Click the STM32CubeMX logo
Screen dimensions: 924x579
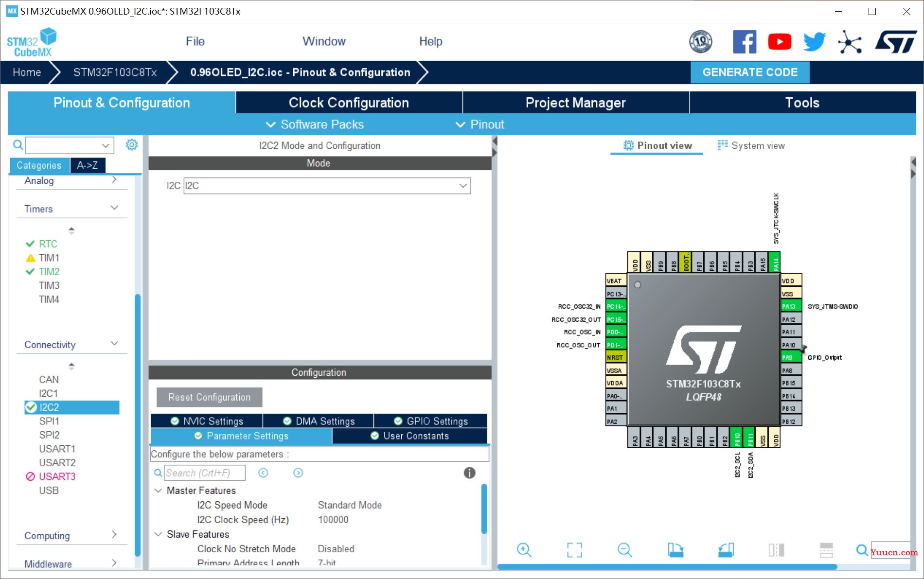(x=32, y=42)
